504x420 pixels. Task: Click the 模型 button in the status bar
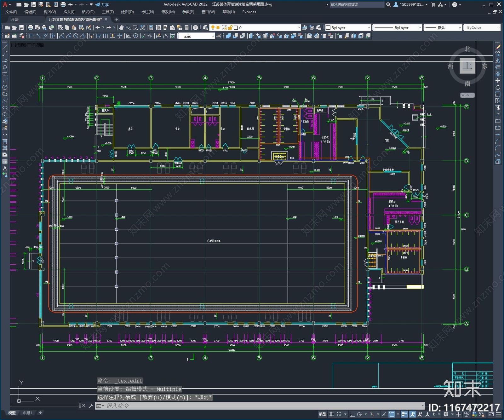point(323,414)
